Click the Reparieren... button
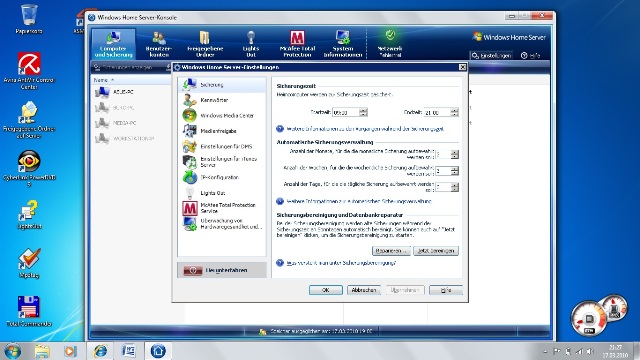 [391, 251]
